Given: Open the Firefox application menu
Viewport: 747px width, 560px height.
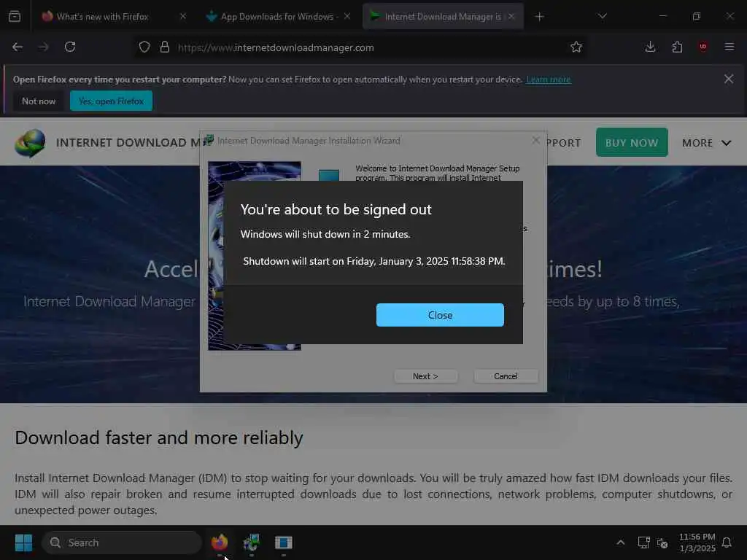Looking at the screenshot, I should [729, 47].
